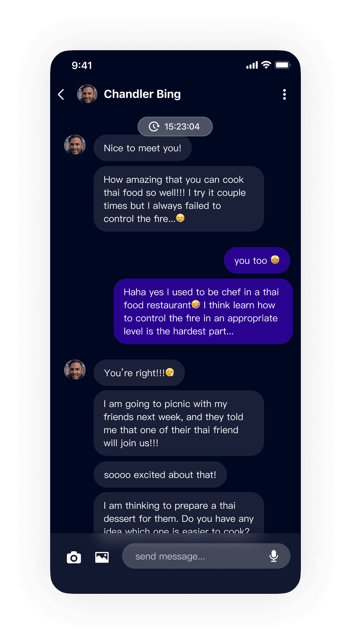Tap the 'Haha yes I used to be chef' message
Viewport: 351px width, 644px height.
tap(203, 311)
